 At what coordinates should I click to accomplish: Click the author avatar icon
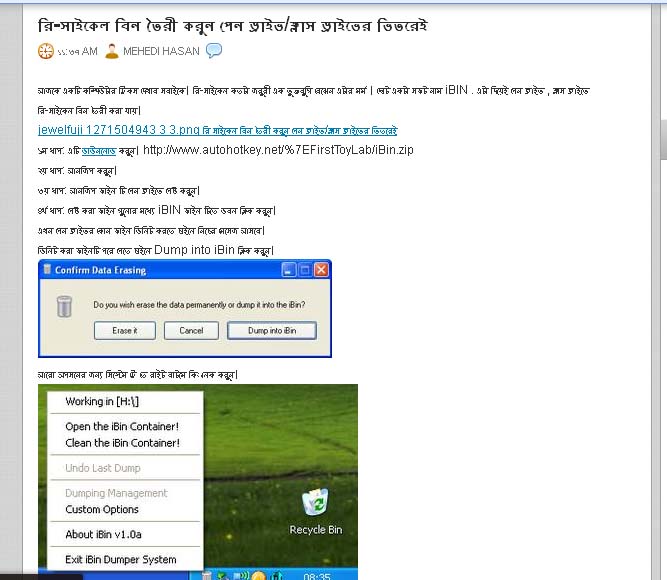112,51
